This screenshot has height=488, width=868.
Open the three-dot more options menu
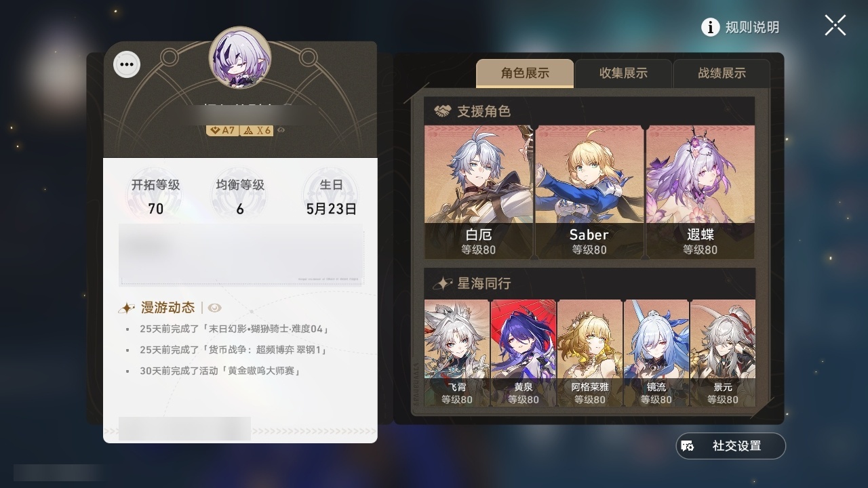127,65
